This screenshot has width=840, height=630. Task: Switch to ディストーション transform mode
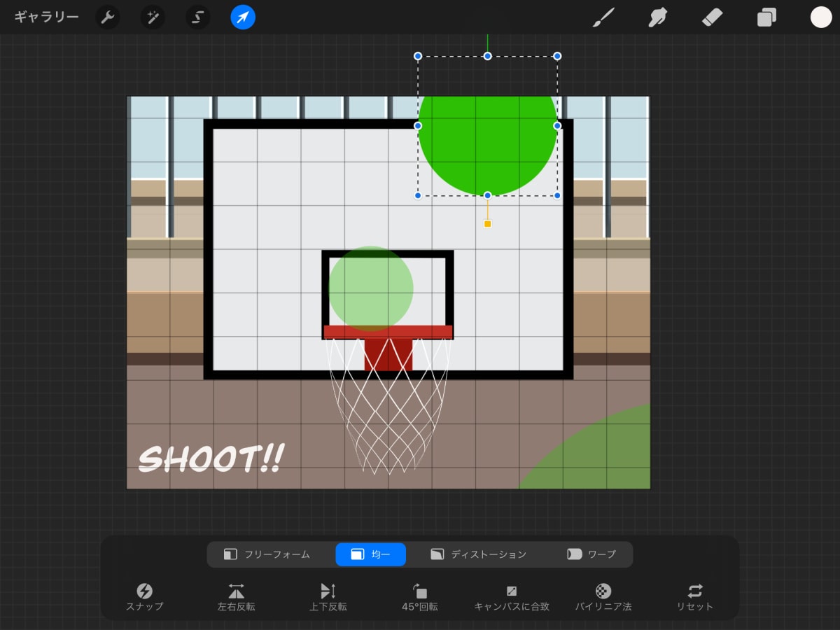point(479,554)
